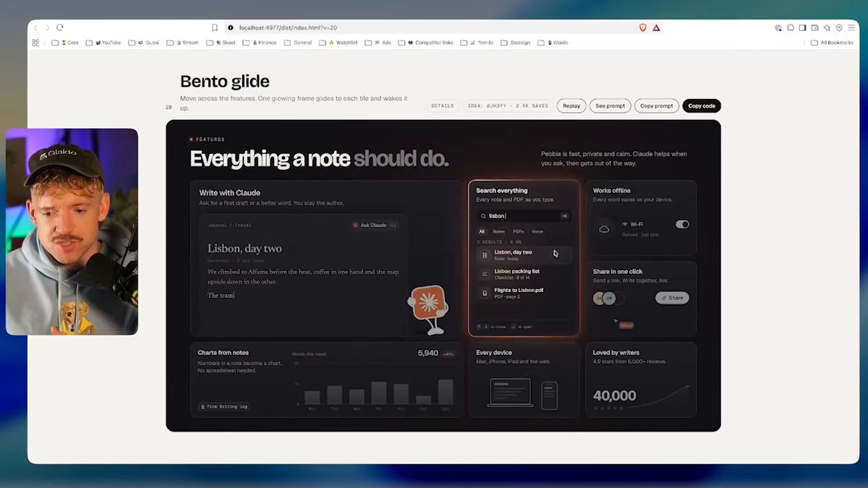This screenshot has height=488, width=868.
Task: Reload the page with the refresh icon
Action: click(x=60, y=27)
